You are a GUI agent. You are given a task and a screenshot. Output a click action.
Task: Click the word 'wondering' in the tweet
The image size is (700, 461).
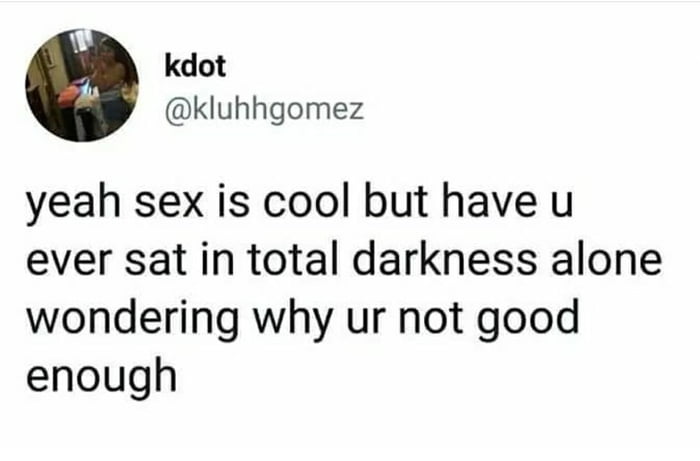pos(133,320)
